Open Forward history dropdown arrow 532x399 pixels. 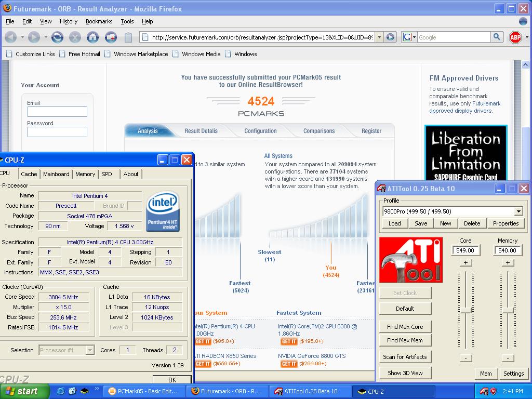pyautogui.click(x=46, y=37)
